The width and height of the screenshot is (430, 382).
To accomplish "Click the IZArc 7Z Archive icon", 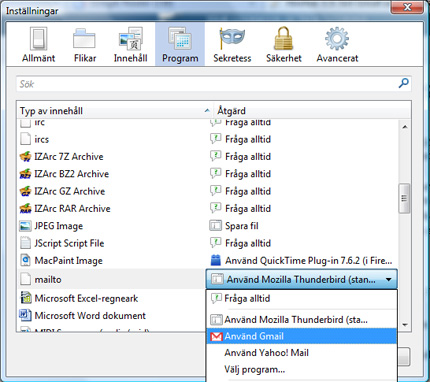I will [26, 157].
